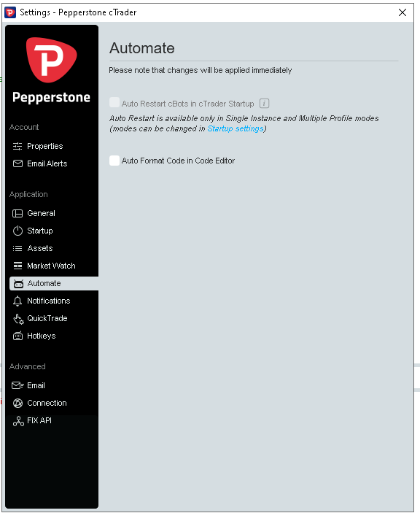Open the Properties sliders icon

click(x=17, y=146)
